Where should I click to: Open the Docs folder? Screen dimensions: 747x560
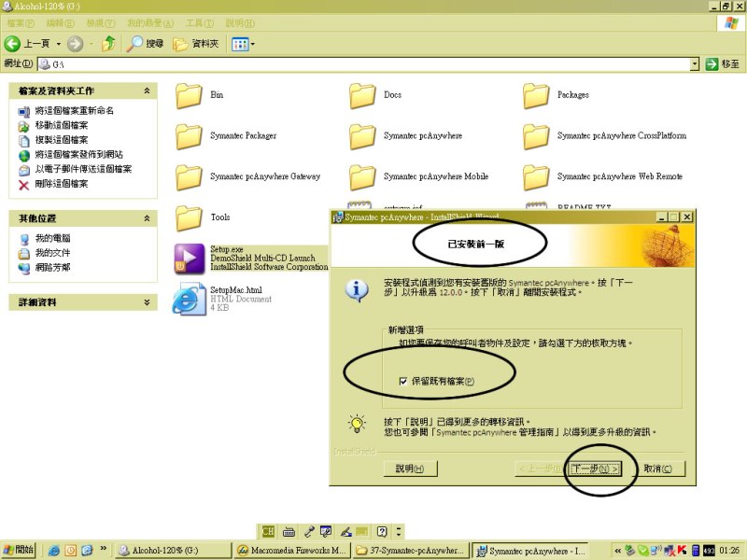(x=362, y=96)
